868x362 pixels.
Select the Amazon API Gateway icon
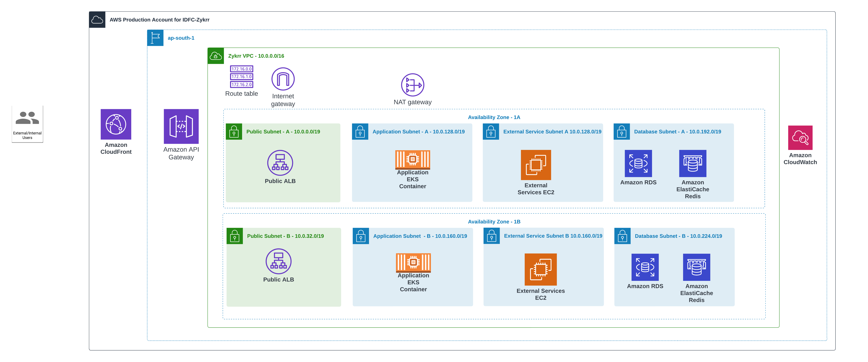click(181, 126)
